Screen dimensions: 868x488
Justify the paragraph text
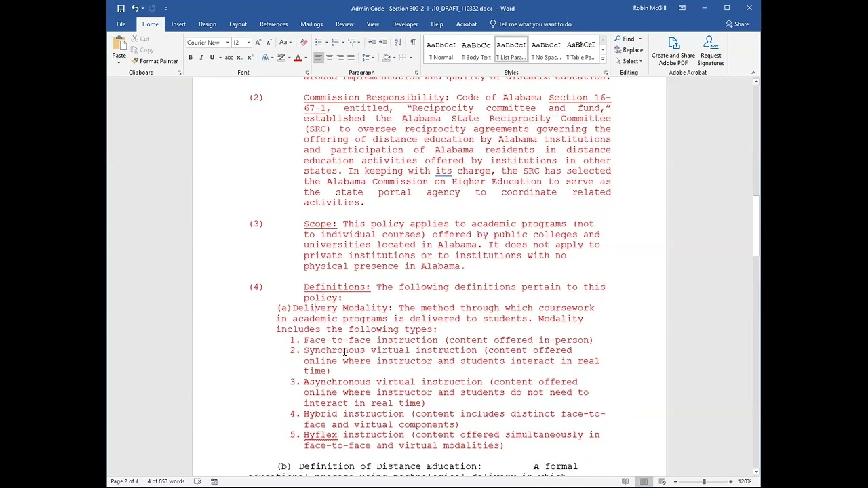(351, 58)
